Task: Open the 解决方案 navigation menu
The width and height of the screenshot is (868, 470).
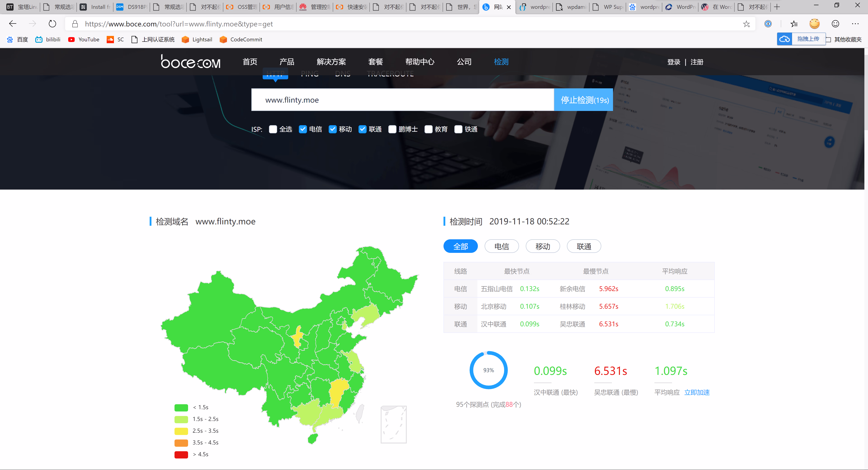Action: (x=331, y=62)
